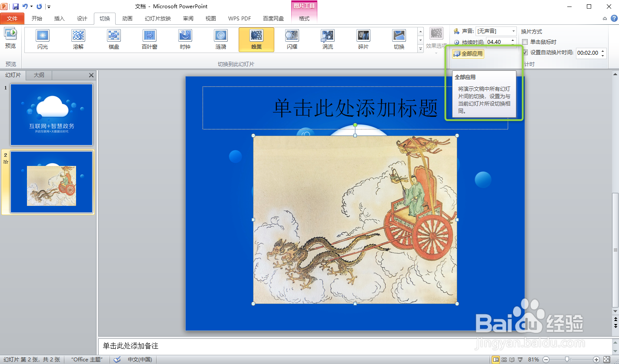Close the slides thumbnail pane

coord(91,75)
